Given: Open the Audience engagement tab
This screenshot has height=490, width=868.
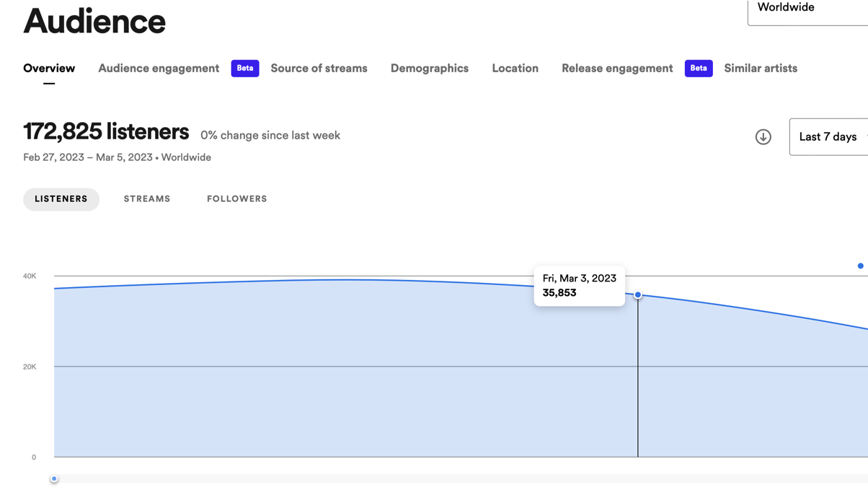Looking at the screenshot, I should (x=159, y=69).
